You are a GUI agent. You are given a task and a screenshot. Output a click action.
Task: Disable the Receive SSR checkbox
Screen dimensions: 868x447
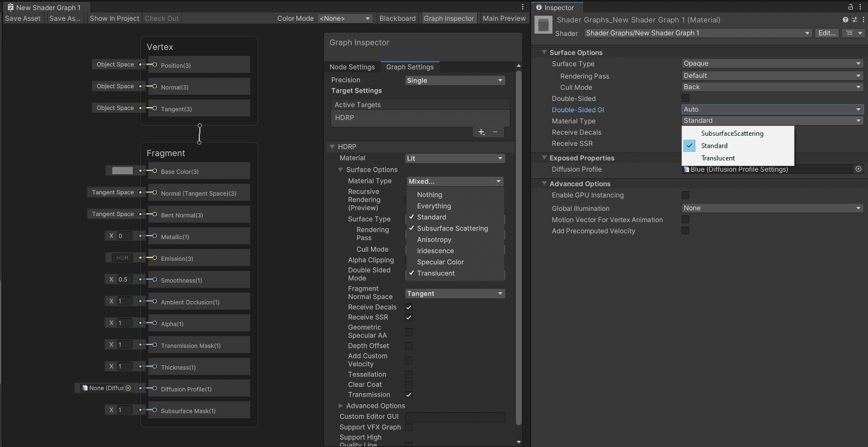[x=409, y=317]
